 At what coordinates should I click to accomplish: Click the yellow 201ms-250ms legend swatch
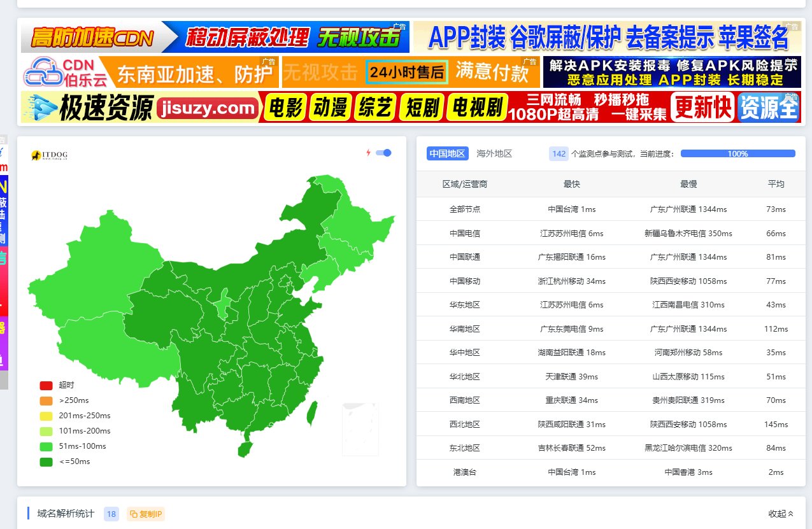(46, 416)
